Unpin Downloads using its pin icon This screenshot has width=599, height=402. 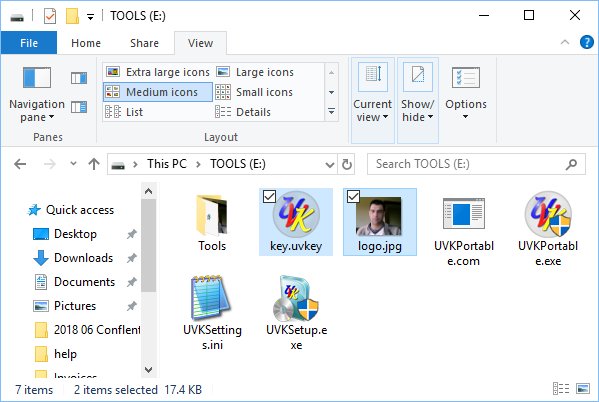tap(131, 258)
